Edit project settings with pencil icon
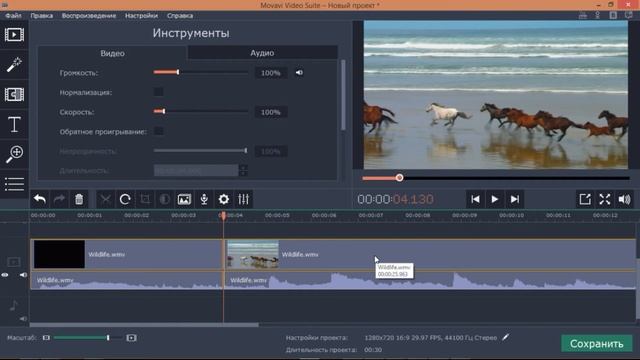Image resolution: width=640 pixels, height=360 pixels. (x=506, y=337)
